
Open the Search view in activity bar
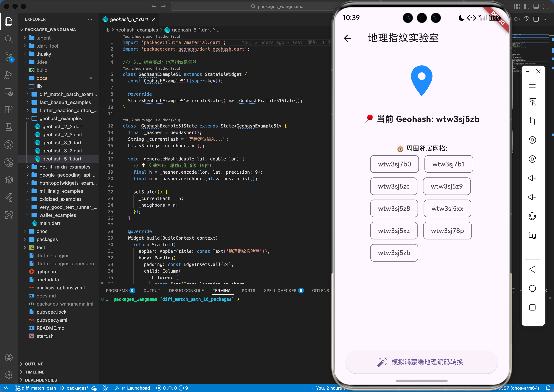[9, 39]
